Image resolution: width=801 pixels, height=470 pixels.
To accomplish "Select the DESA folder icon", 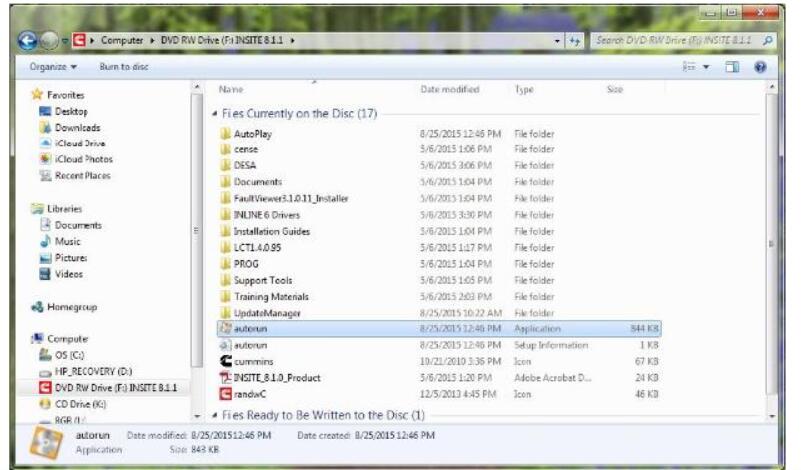I will point(225,166).
